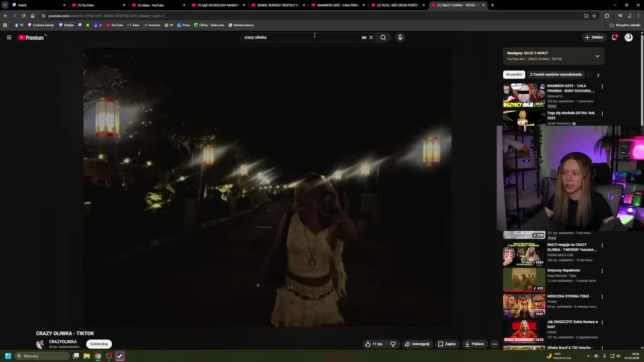Open the CRAZYOLIWKA channel avatar
This screenshot has width=644, height=362.
point(40,344)
